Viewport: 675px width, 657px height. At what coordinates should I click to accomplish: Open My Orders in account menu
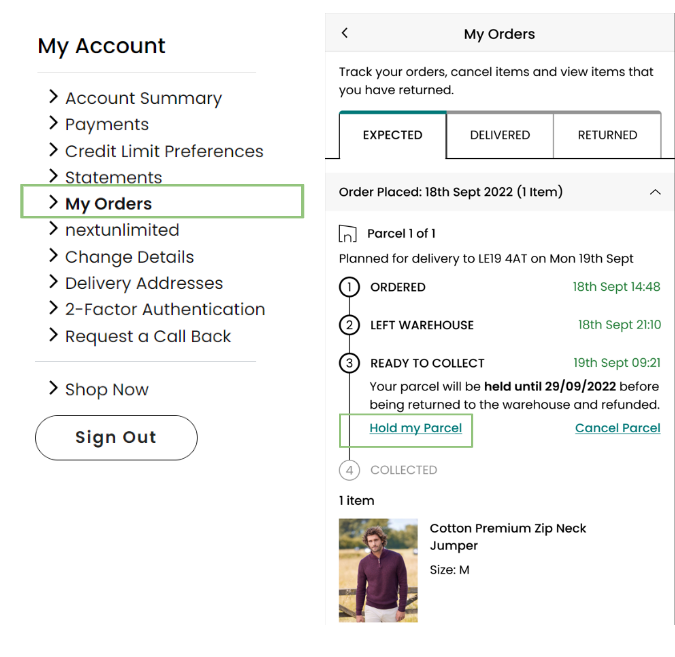(x=108, y=204)
